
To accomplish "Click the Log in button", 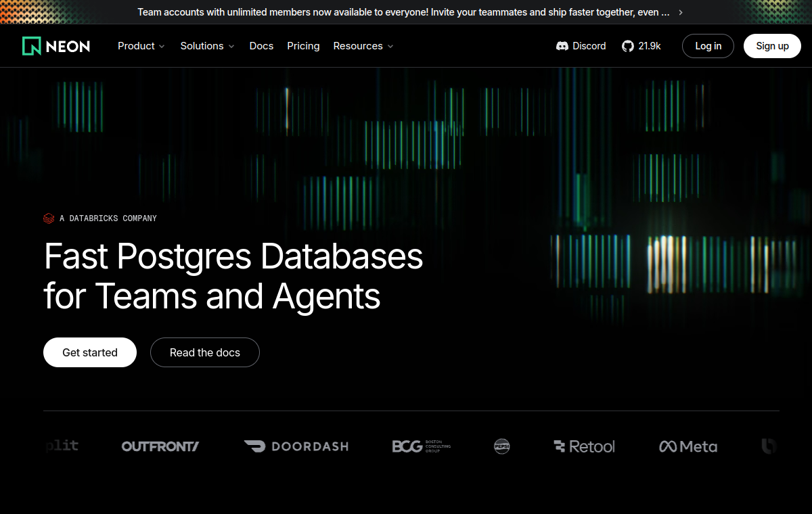I will pos(708,46).
